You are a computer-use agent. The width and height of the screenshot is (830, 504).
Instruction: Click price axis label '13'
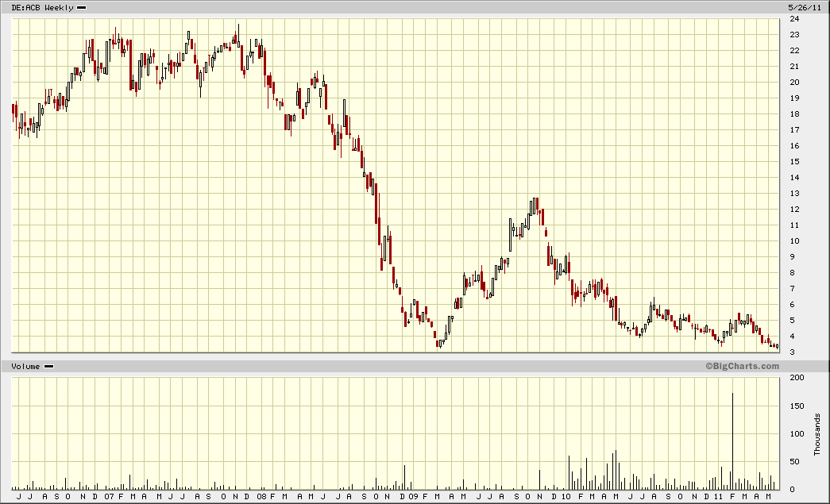click(794, 193)
